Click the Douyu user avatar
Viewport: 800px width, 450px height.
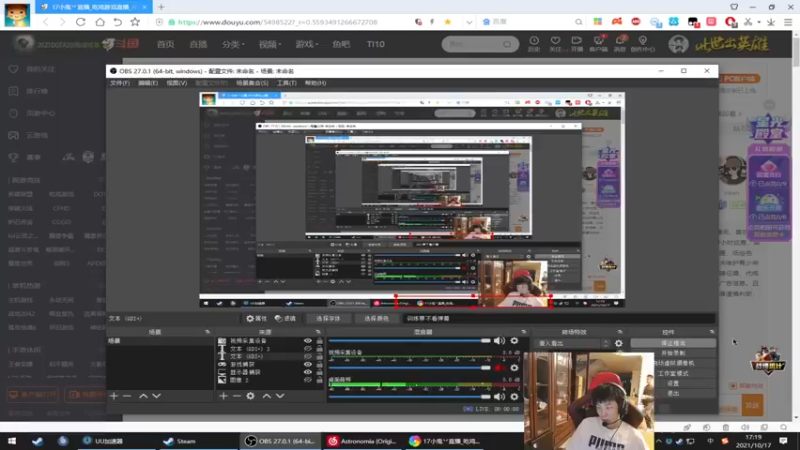click(678, 44)
